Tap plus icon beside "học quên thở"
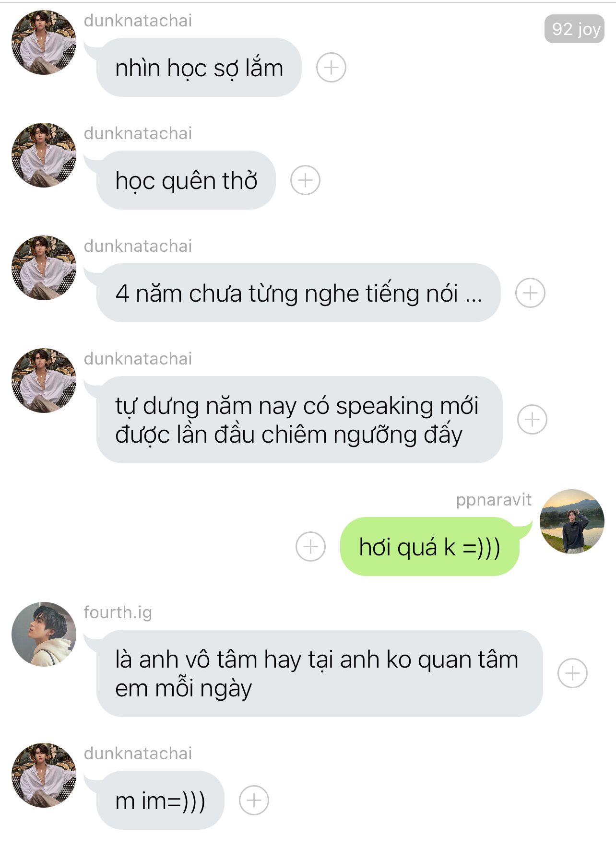The height and width of the screenshot is (847, 616). point(305,180)
